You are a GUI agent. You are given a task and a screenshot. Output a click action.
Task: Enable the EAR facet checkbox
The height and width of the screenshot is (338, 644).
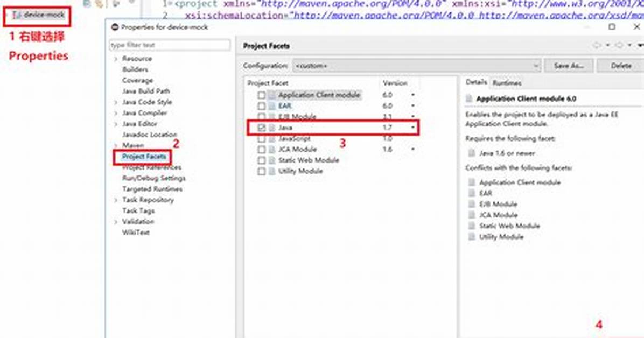(261, 106)
